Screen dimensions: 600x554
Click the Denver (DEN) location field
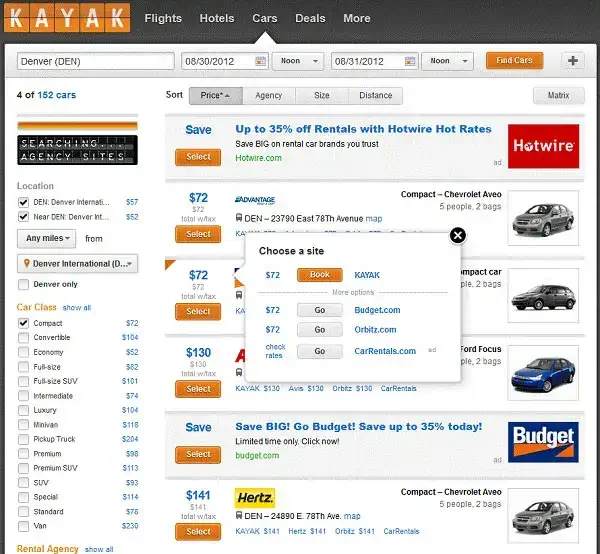96,61
